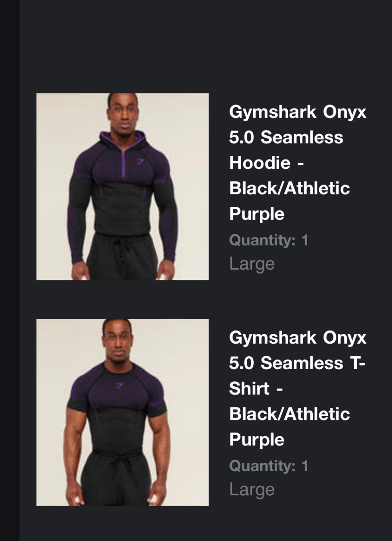Click the Gymshark logo on the hoodie chest
Screen dimensions: 392x541
139,162
